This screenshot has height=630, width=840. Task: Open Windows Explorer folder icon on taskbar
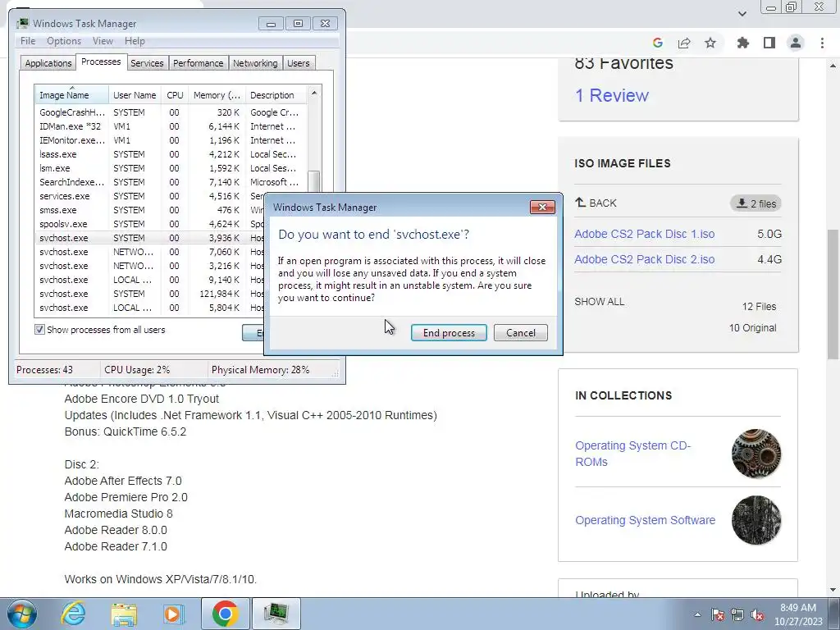point(124,614)
